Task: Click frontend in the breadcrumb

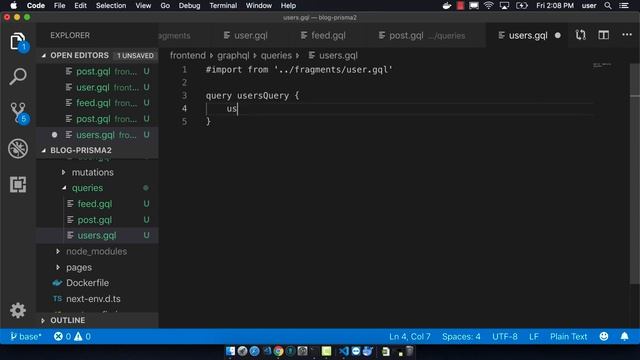Action: [188, 55]
